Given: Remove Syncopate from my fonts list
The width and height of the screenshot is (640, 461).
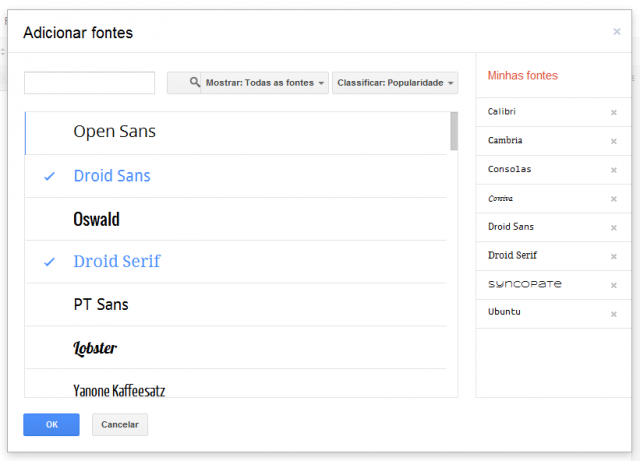Looking at the screenshot, I should pyautogui.click(x=614, y=285).
